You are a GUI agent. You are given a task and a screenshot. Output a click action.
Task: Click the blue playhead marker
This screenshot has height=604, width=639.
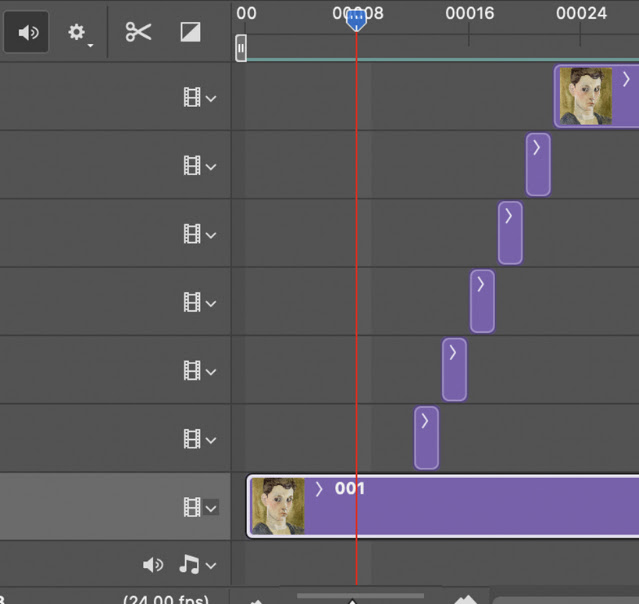[356, 20]
